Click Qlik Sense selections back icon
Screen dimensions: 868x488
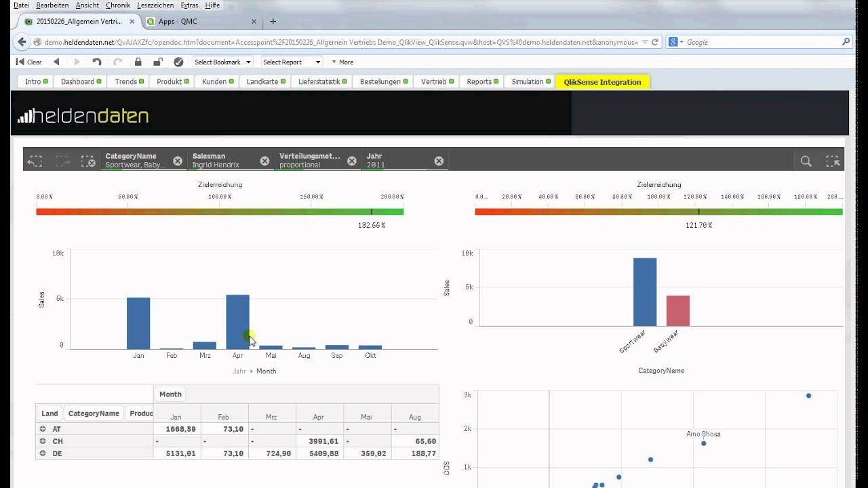tap(35, 161)
